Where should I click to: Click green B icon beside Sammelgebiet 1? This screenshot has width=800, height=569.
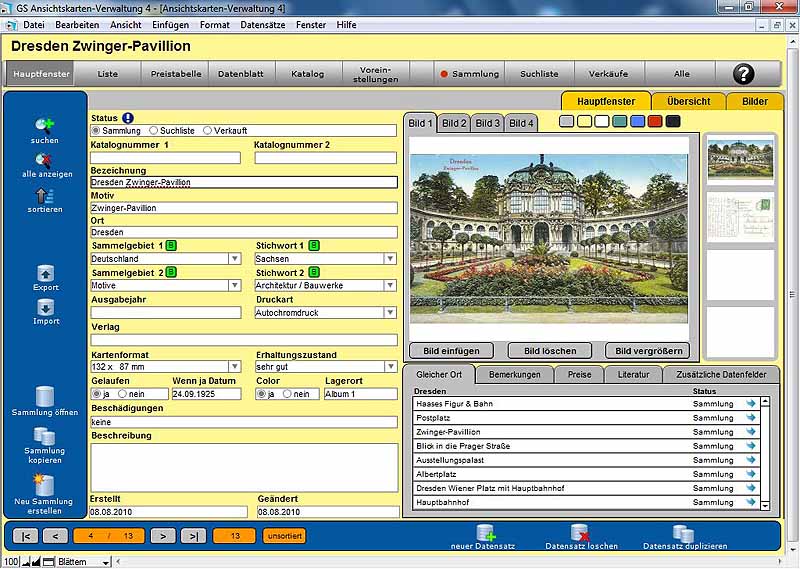tap(171, 245)
